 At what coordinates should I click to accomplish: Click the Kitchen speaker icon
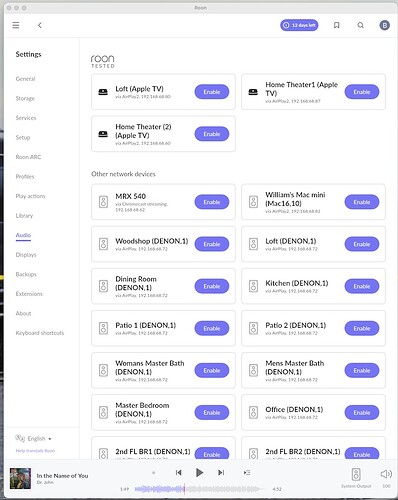click(253, 286)
